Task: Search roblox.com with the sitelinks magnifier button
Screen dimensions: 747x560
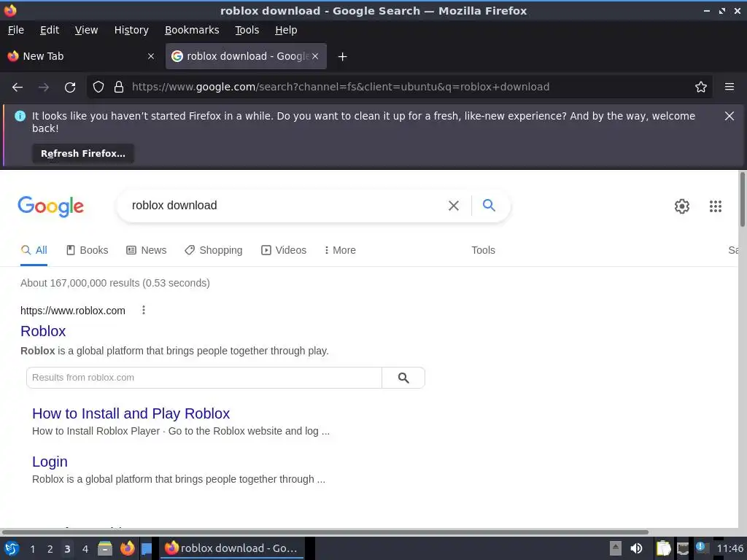Action: (x=403, y=378)
